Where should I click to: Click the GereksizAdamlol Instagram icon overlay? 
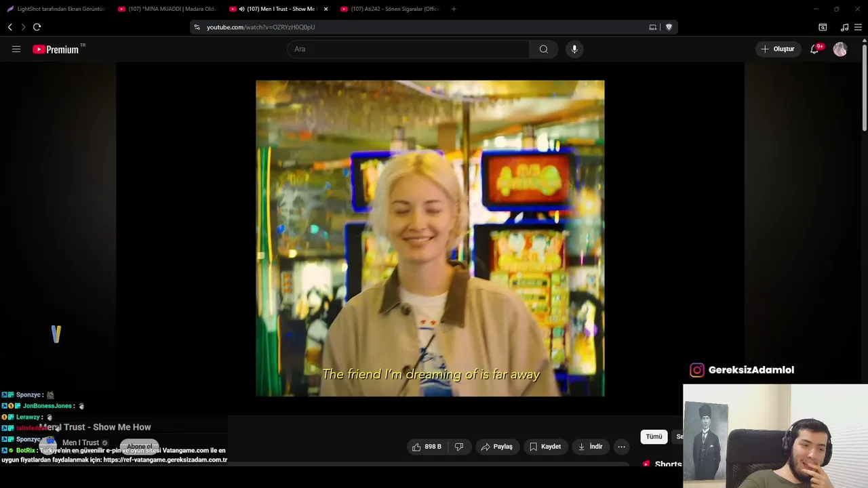click(x=697, y=370)
